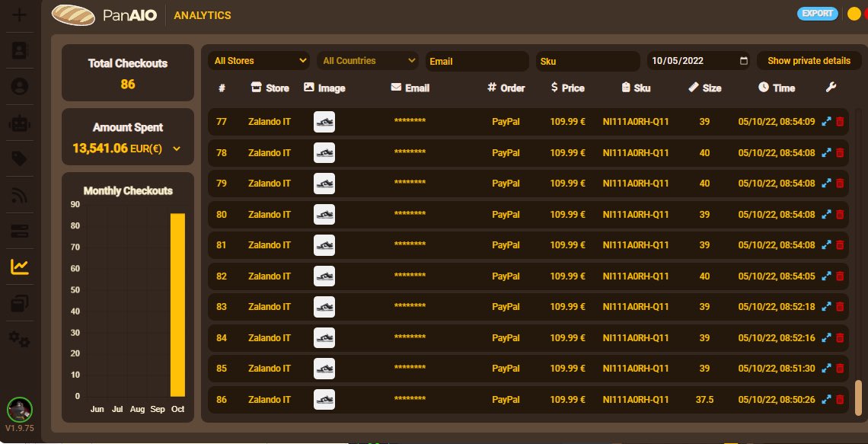Open the price tag sidebar icon
The image size is (868, 444).
[x=19, y=159]
